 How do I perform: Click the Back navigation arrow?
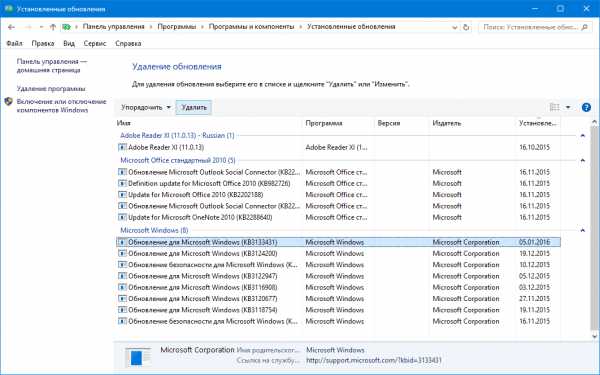coord(11,27)
